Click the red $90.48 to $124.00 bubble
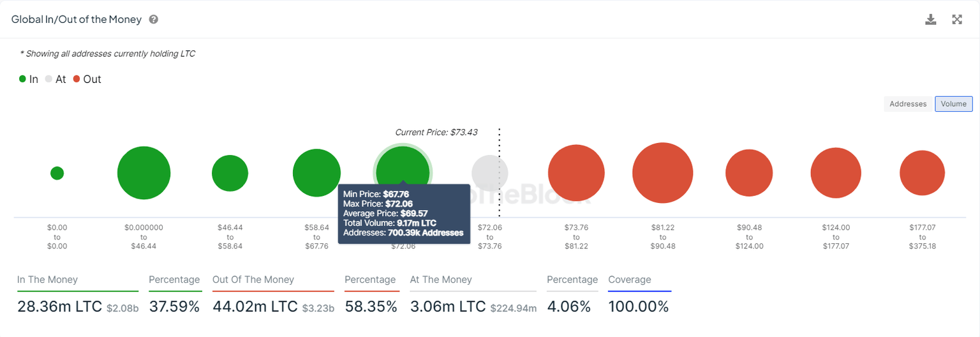The height and width of the screenshot is (337, 980). click(x=749, y=173)
